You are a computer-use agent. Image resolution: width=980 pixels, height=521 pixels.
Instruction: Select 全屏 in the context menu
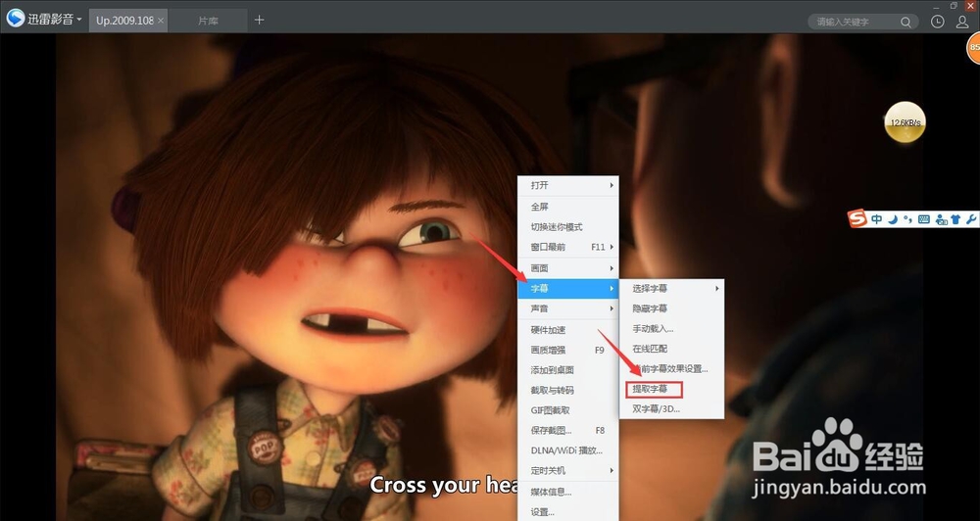click(x=568, y=207)
